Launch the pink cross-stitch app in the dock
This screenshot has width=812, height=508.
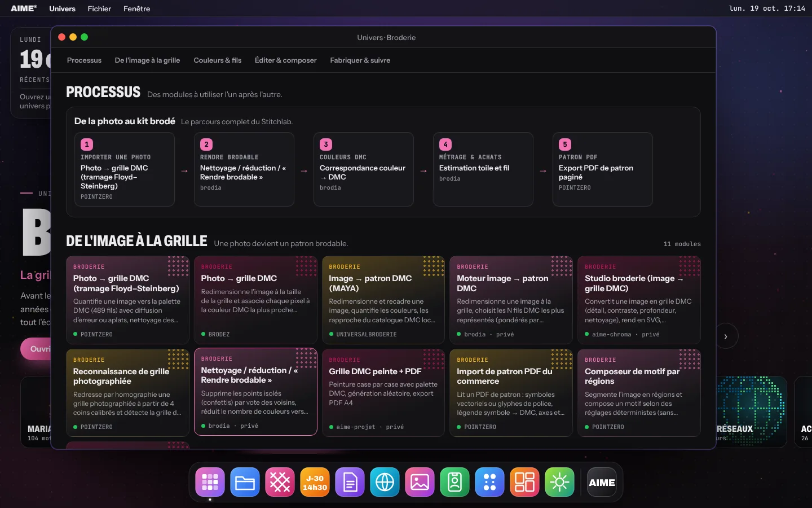coord(280,483)
